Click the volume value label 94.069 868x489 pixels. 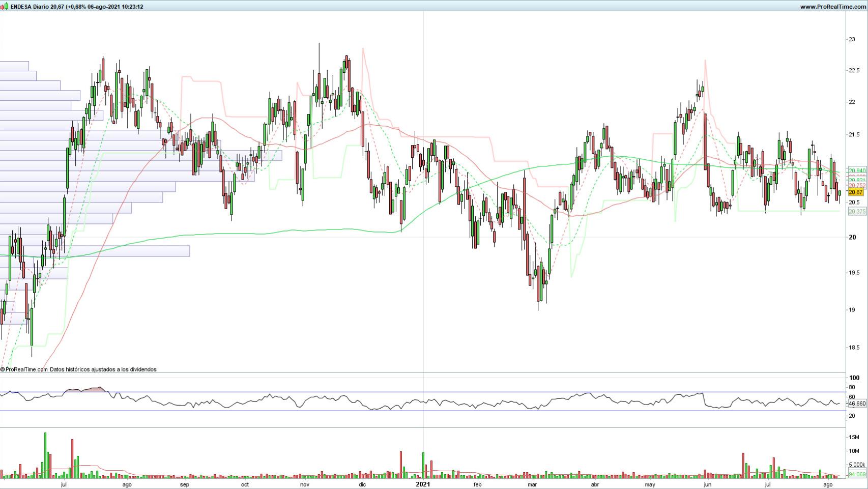[857, 474]
